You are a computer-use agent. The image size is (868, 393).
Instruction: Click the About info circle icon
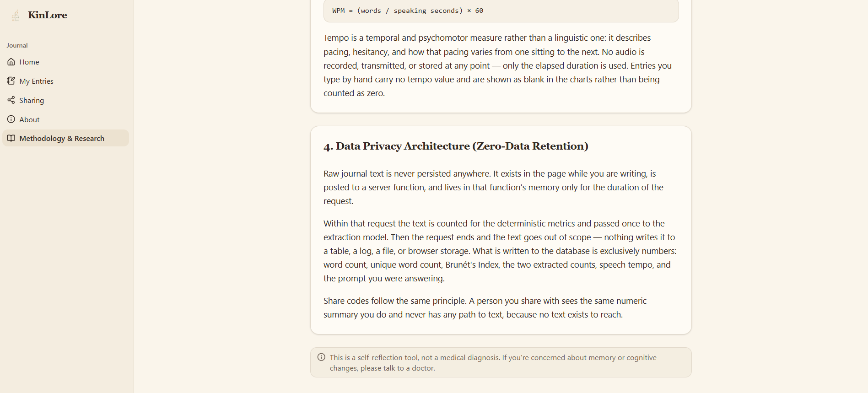(11, 119)
